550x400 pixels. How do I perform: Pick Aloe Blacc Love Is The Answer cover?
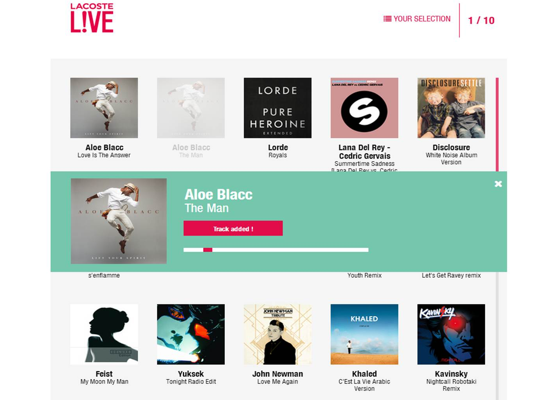(104, 108)
